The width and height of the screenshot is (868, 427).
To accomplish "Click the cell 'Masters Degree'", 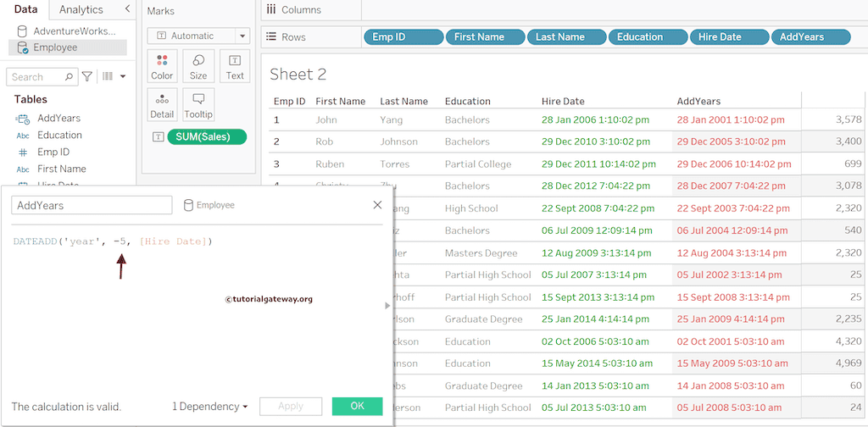I will pos(481,252).
